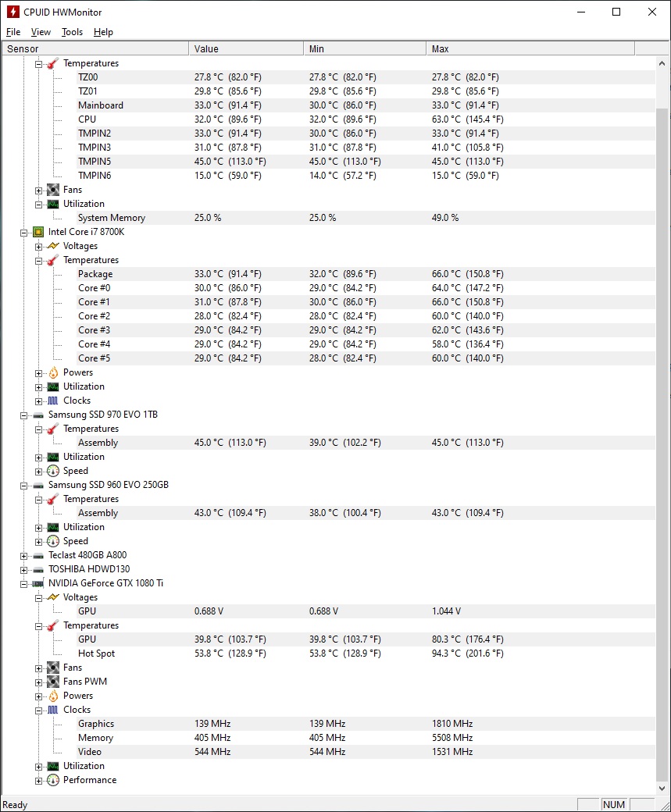
Task: Click the mainboard Utilization graph icon
Action: tap(53, 204)
